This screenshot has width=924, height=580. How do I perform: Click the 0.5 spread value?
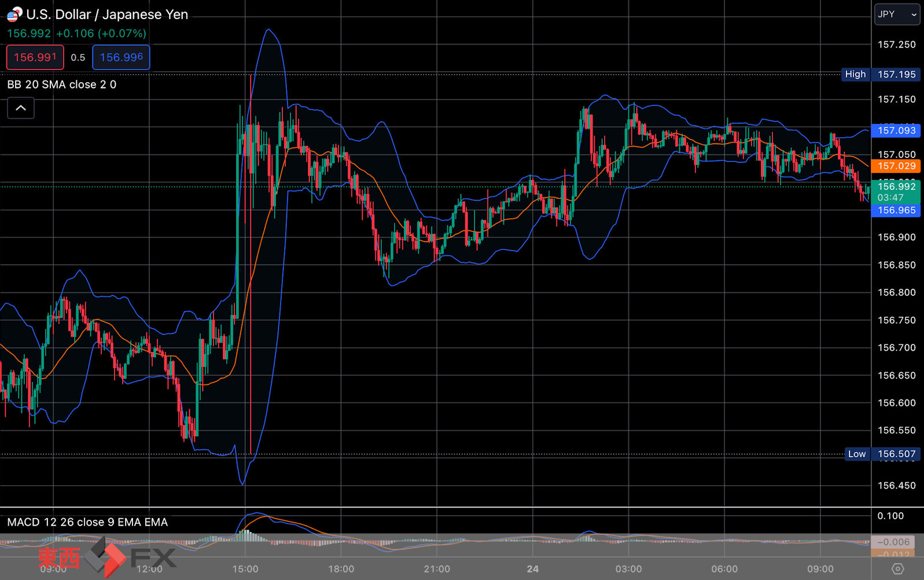coord(78,57)
